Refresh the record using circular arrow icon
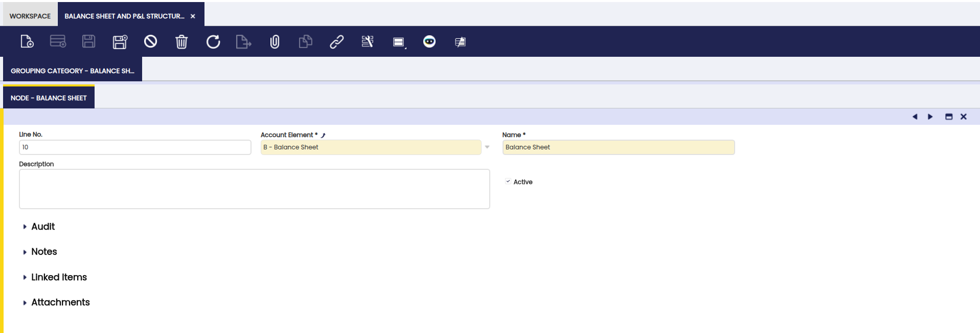Image resolution: width=980 pixels, height=333 pixels. pos(213,41)
